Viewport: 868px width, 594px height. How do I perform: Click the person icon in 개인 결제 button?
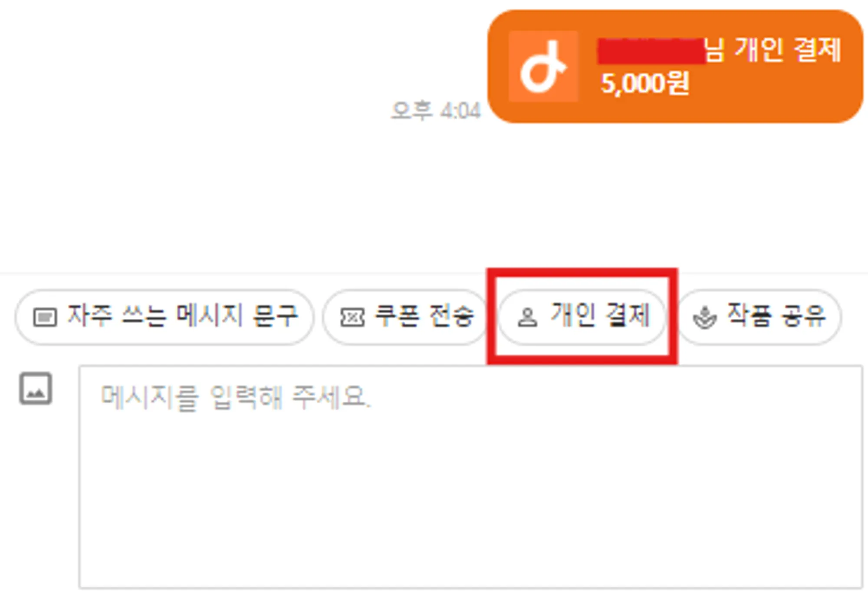pyautogui.click(x=527, y=317)
